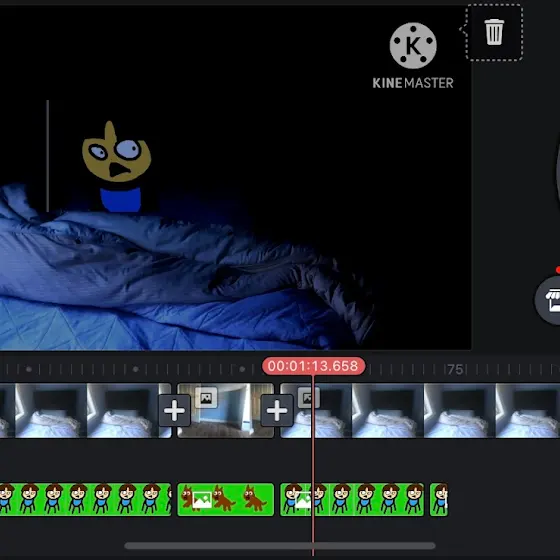Image resolution: width=560 pixels, height=560 pixels.
Task: Click image icon on room clip
Action: click(206, 398)
